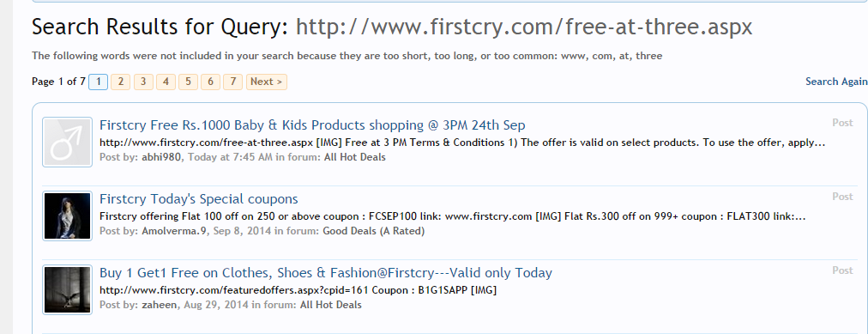Go to last page 7
Viewport: 868px width, 334px height.
[233, 82]
